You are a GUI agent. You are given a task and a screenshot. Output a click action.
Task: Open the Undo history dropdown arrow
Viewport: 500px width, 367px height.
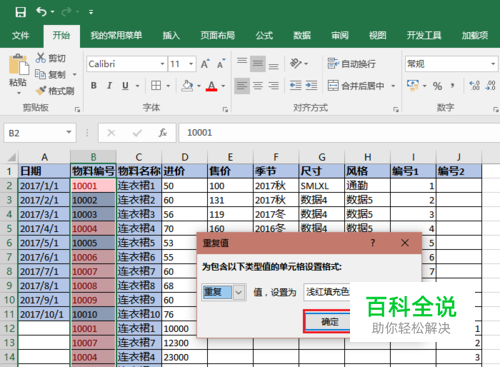pyautogui.click(x=53, y=12)
